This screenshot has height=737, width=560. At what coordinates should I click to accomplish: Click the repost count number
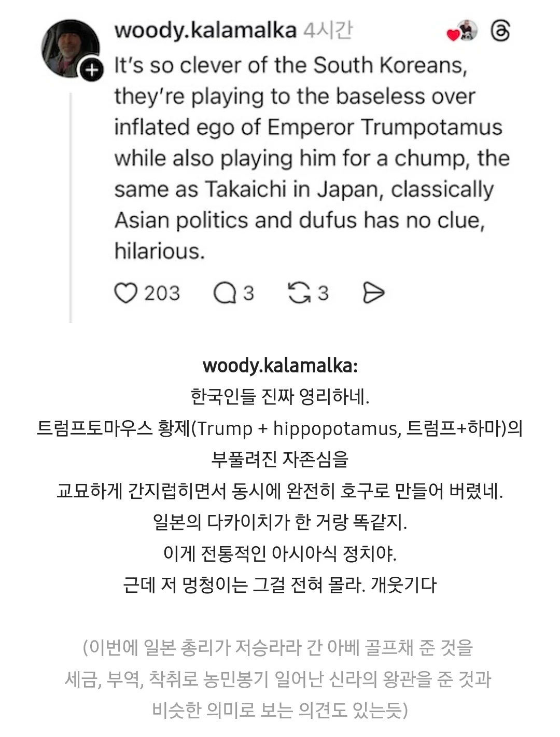pos(323,293)
